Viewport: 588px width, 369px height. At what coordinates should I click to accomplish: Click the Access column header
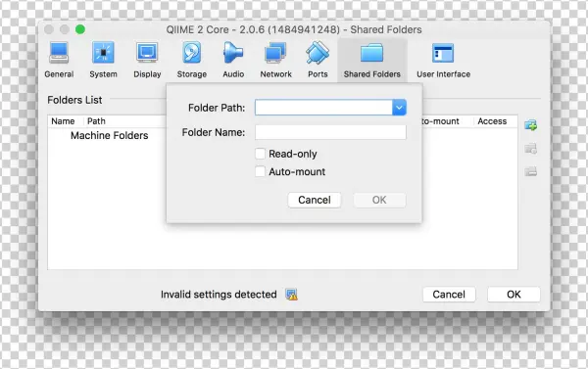tap(492, 121)
